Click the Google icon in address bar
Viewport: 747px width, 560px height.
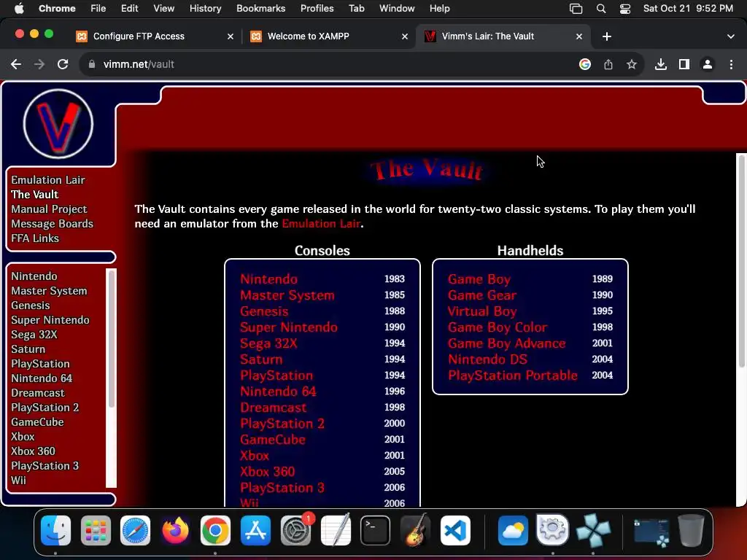585,64
